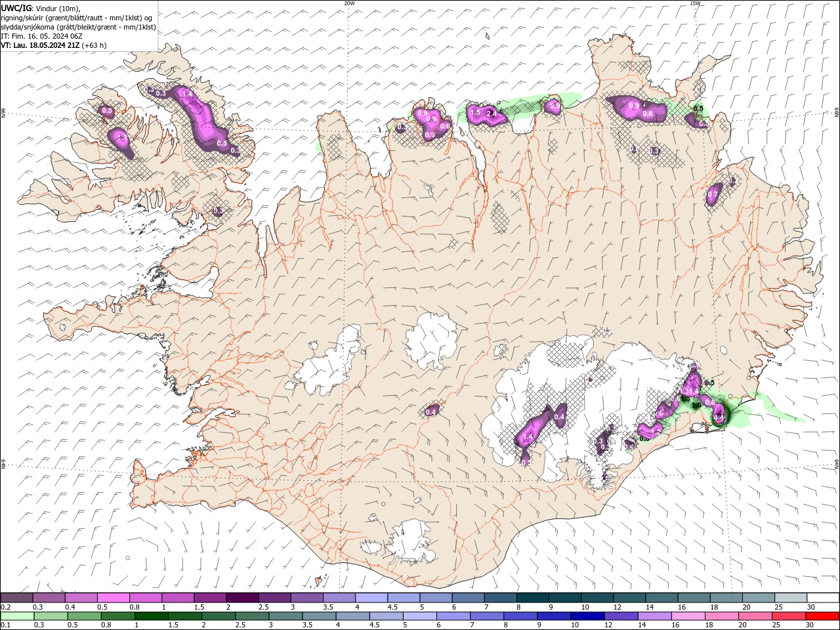Click the bottom-row pale green swatch between 0.1 and 0.3
This screenshot has height=630, width=840.
[x=17, y=616]
